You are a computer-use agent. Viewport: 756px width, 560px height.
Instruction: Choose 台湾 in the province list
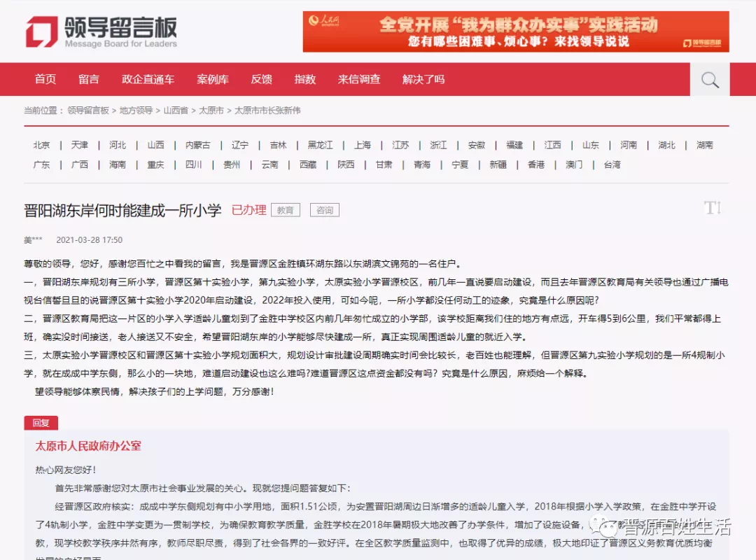click(612, 164)
